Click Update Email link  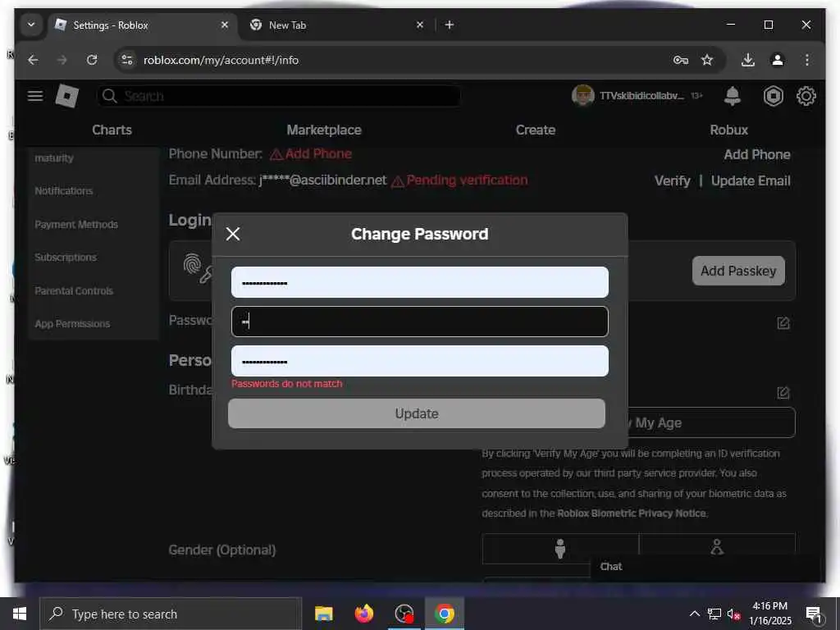pyautogui.click(x=751, y=181)
